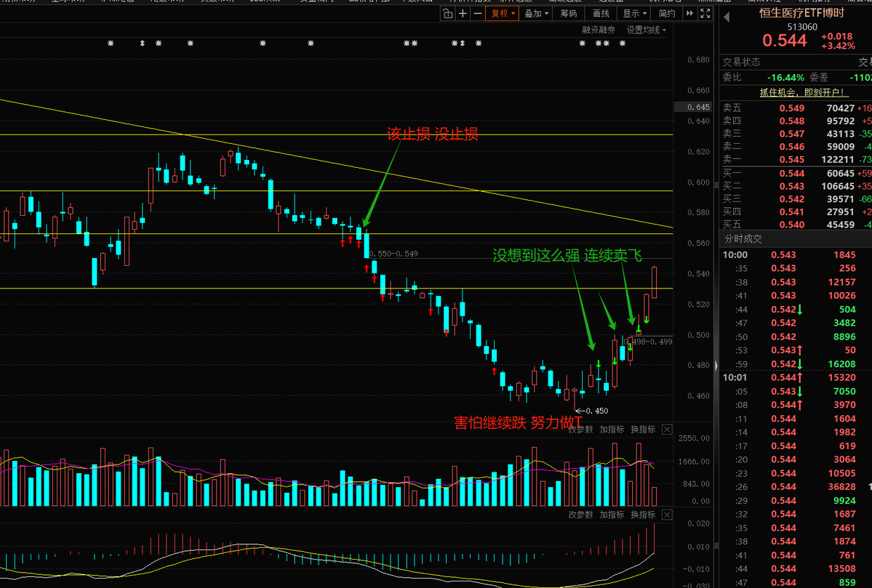Expand the 设置均线 moving average dropdown
Screen dimensions: 872x588
(647, 30)
